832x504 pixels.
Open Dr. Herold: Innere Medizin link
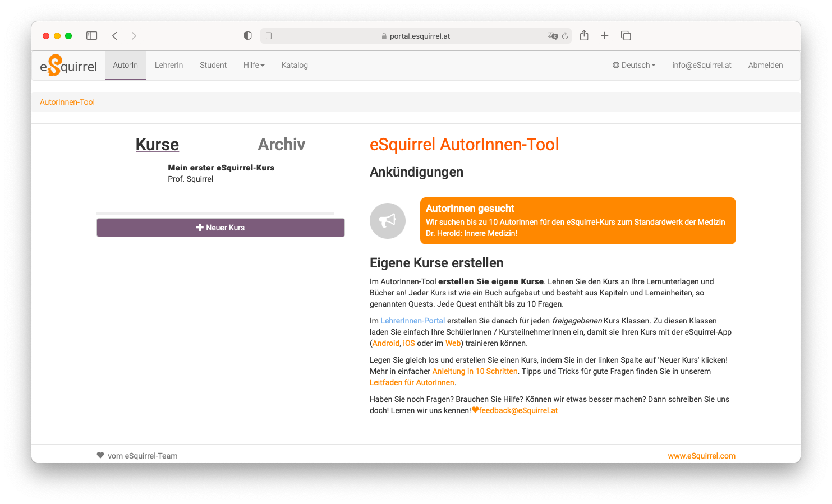pos(471,233)
